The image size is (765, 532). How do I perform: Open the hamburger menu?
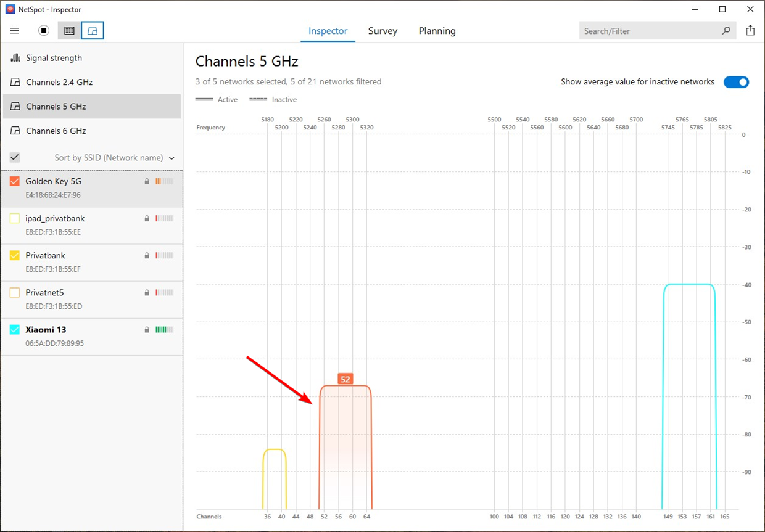pyautogui.click(x=14, y=30)
